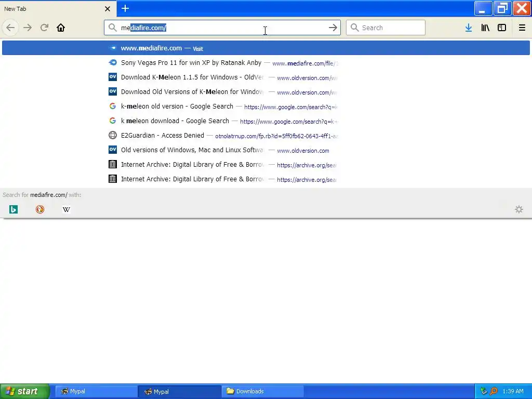The width and height of the screenshot is (532, 399).
Task: Visit the www.mediafire.com suggestion
Action: 265,48
